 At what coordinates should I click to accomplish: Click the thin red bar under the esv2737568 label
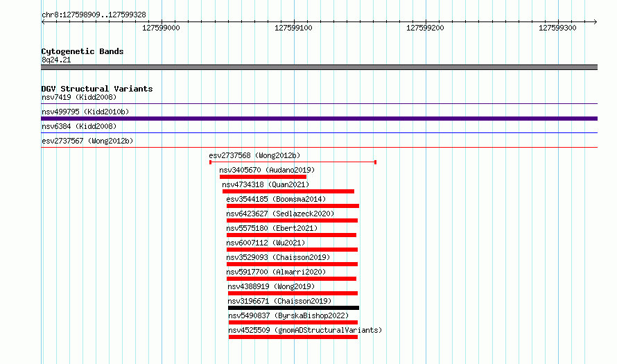(x=293, y=162)
